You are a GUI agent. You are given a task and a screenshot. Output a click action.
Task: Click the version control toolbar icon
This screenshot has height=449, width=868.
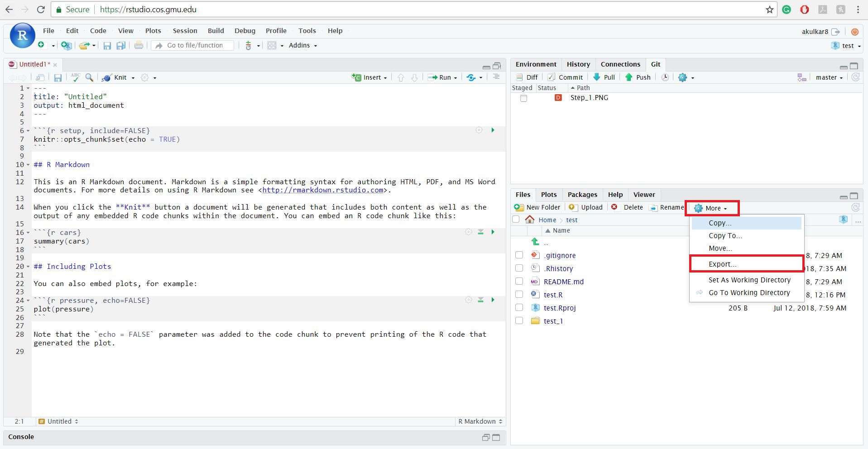click(248, 45)
